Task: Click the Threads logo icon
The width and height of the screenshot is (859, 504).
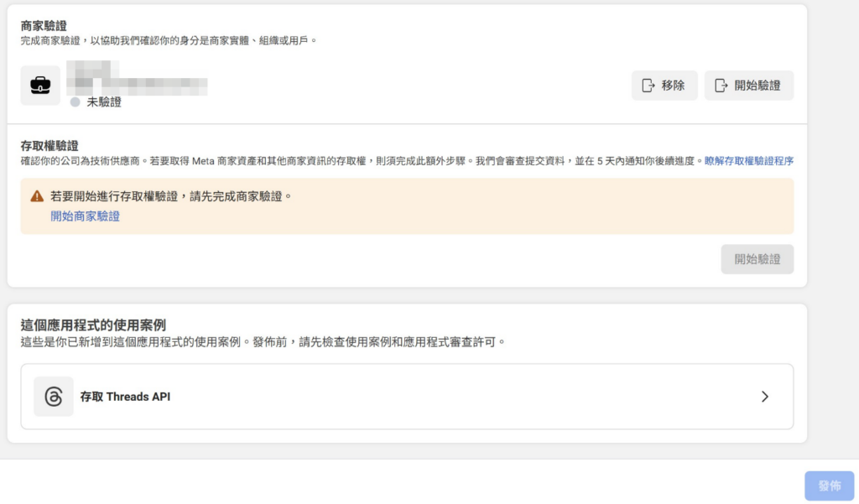Action: tap(54, 397)
